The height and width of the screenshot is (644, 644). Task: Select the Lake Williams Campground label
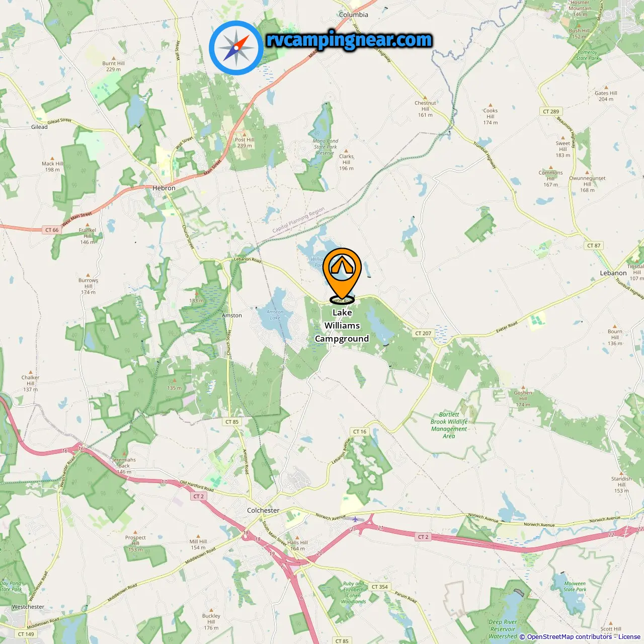[342, 326]
